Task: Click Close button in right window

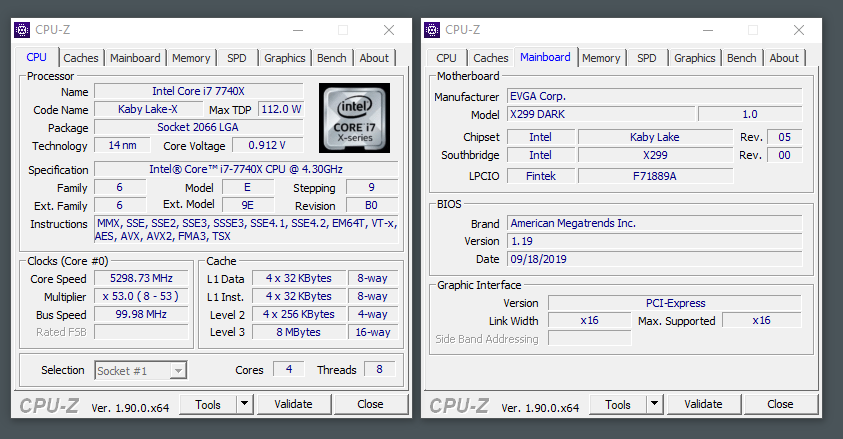Action: [780, 404]
